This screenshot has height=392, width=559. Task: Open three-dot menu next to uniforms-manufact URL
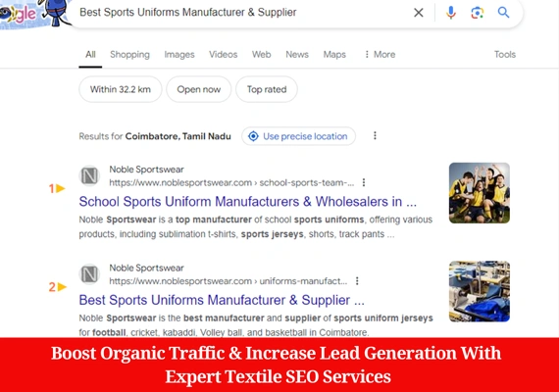(x=357, y=281)
